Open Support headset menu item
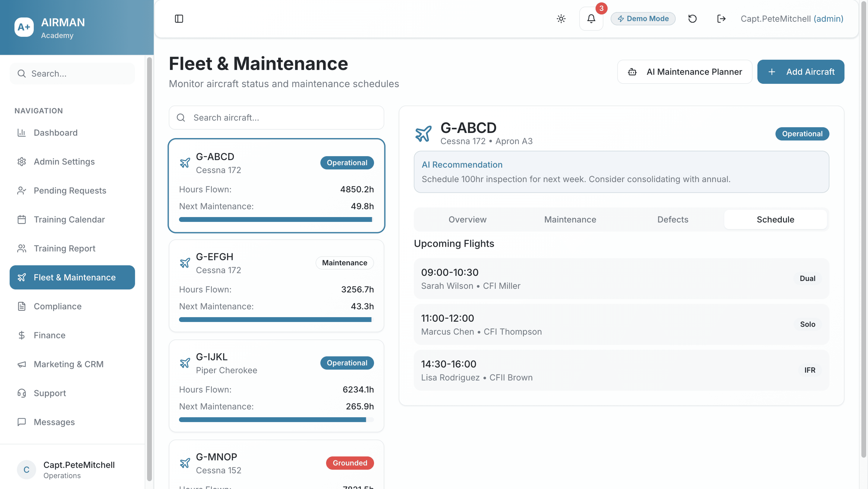The image size is (868, 489). 50,393
